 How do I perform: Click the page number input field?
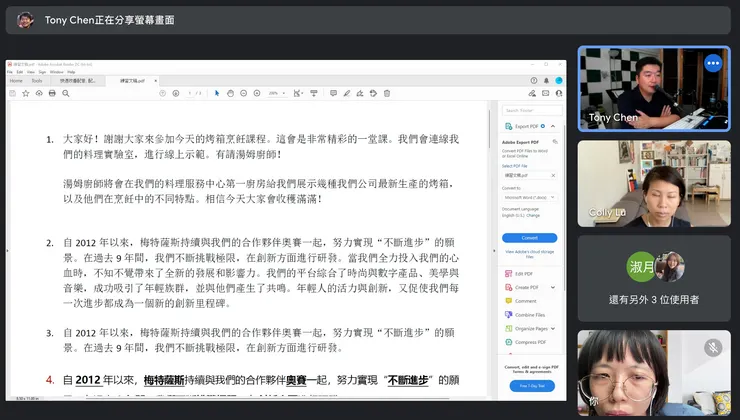190,93
